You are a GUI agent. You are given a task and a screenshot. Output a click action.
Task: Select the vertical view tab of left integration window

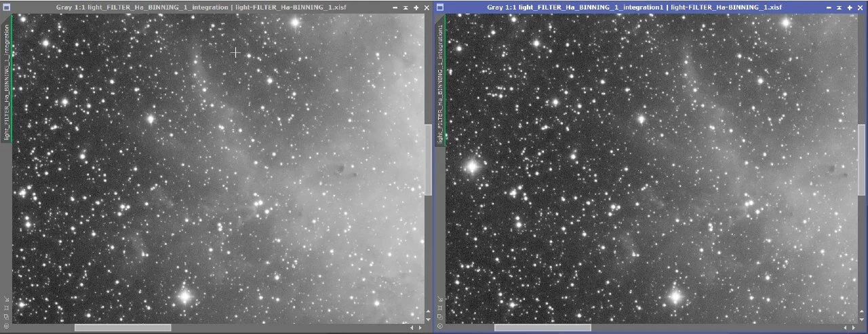tap(7, 80)
